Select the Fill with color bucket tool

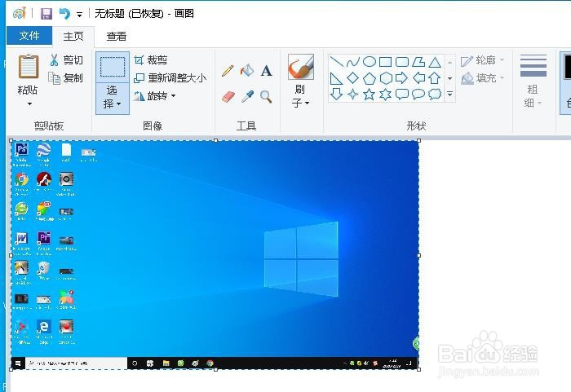[247, 70]
